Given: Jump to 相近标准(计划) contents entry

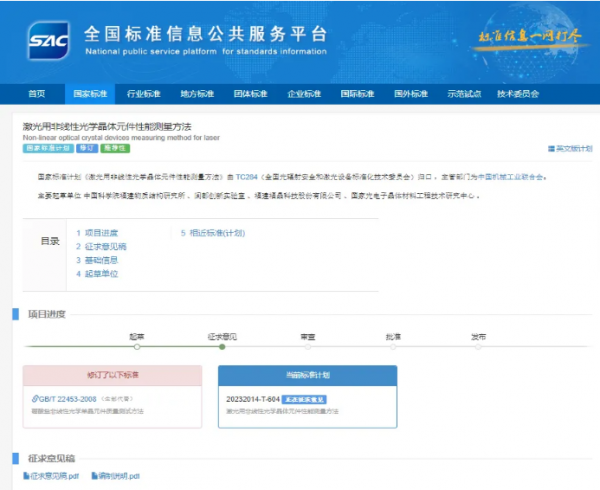Looking at the screenshot, I should pos(215,233).
